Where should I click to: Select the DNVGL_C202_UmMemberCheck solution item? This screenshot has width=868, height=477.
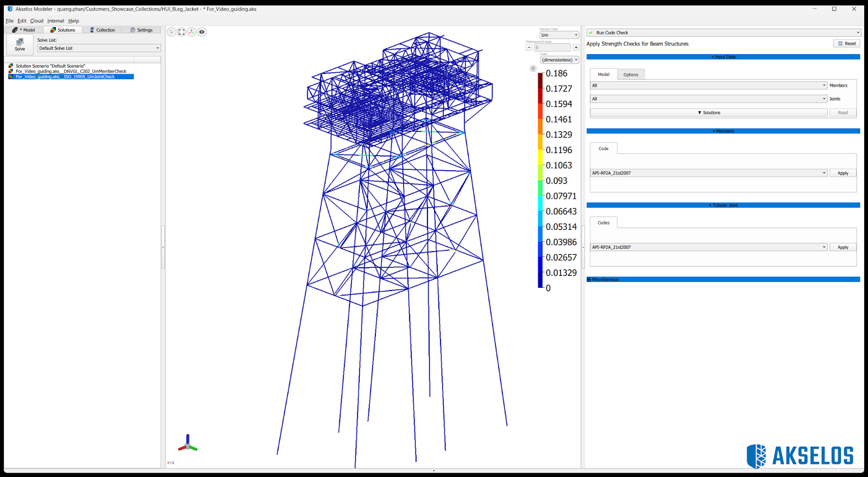click(x=71, y=72)
